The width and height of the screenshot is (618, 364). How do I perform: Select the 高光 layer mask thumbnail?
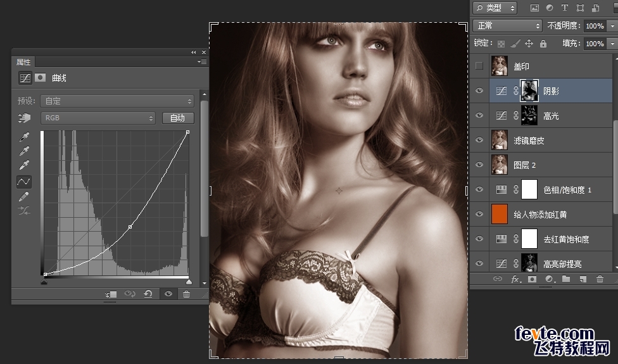click(529, 115)
